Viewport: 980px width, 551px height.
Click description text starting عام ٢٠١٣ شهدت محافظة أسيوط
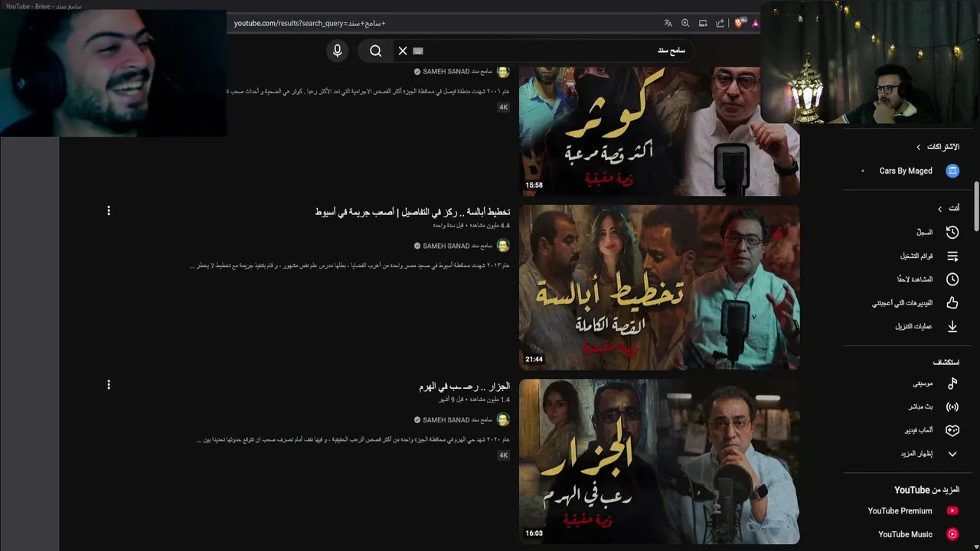point(350,266)
